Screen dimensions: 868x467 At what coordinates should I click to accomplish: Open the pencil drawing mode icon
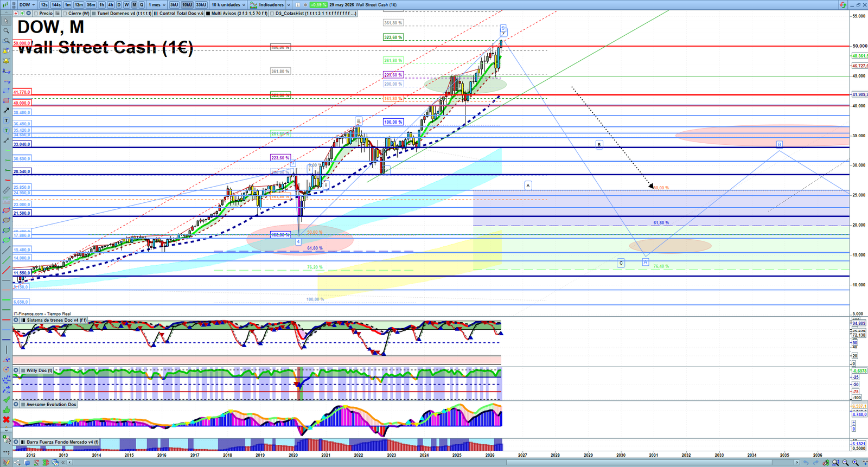click(7, 462)
